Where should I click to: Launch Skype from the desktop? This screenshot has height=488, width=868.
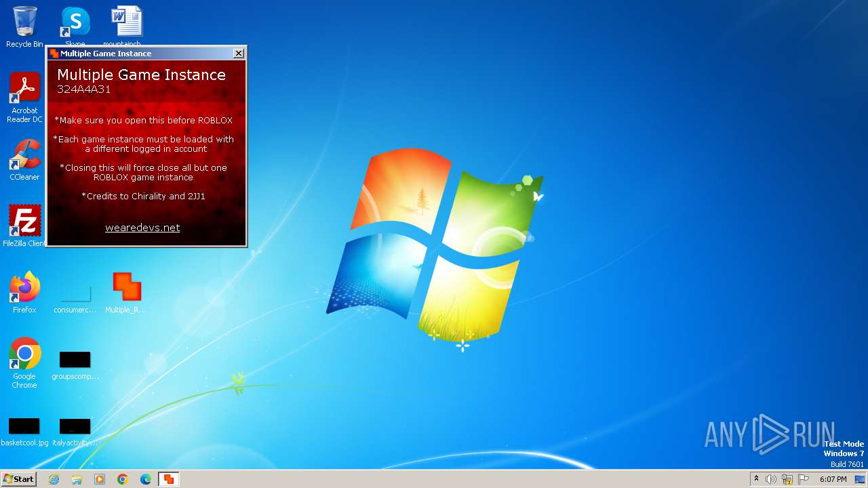[75, 26]
